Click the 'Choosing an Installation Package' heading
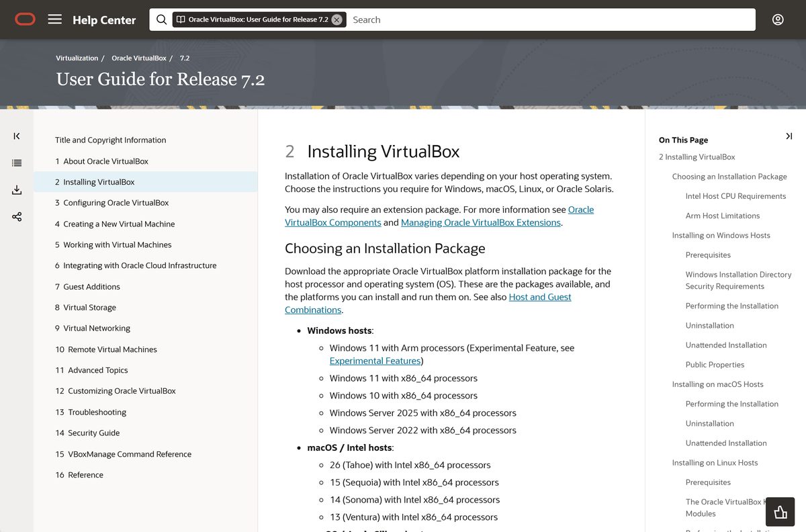 click(385, 249)
